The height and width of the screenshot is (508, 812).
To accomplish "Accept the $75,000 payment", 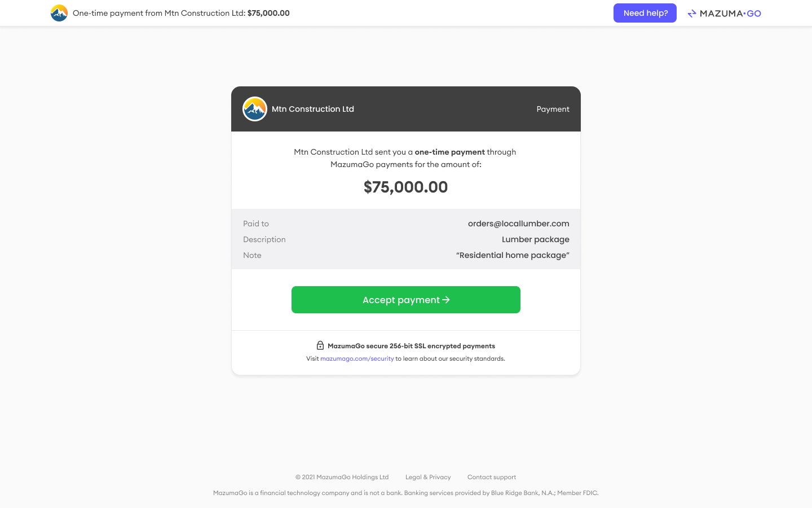I will click(x=406, y=300).
